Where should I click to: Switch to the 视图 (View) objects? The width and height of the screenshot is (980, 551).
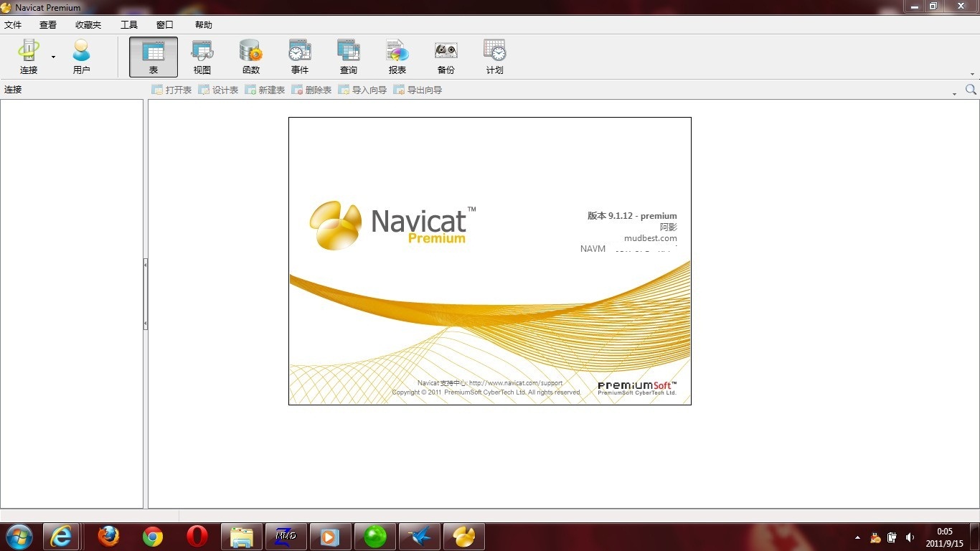[202, 57]
